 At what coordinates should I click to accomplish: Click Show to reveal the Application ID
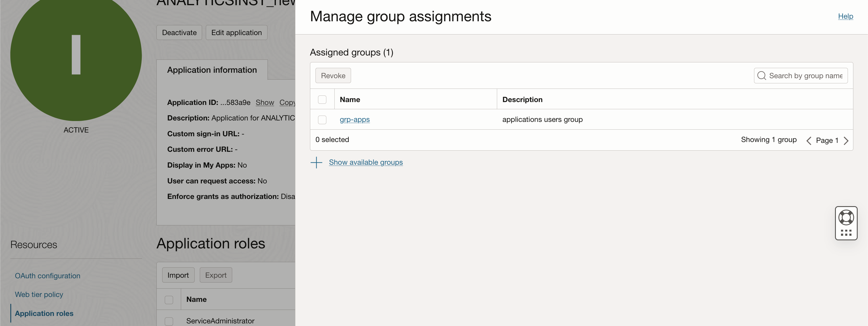265,102
